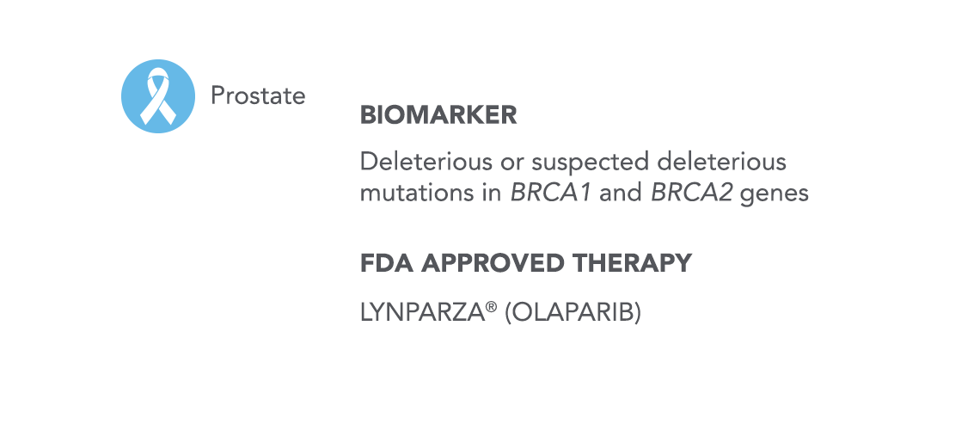Screen dimensions: 980x430
Task: Click the italic BRCA2 gene name
Action: pos(692,193)
